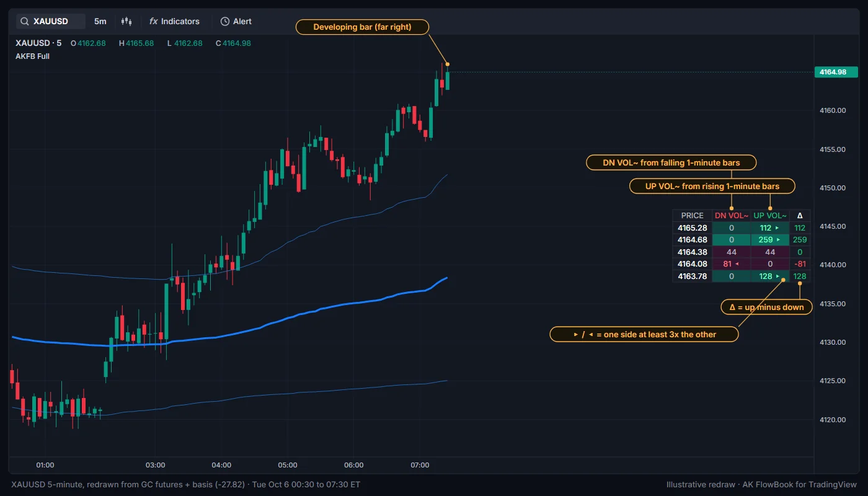The width and height of the screenshot is (868, 496).
Task: Open the candlestick chart style selector
Action: pos(127,21)
